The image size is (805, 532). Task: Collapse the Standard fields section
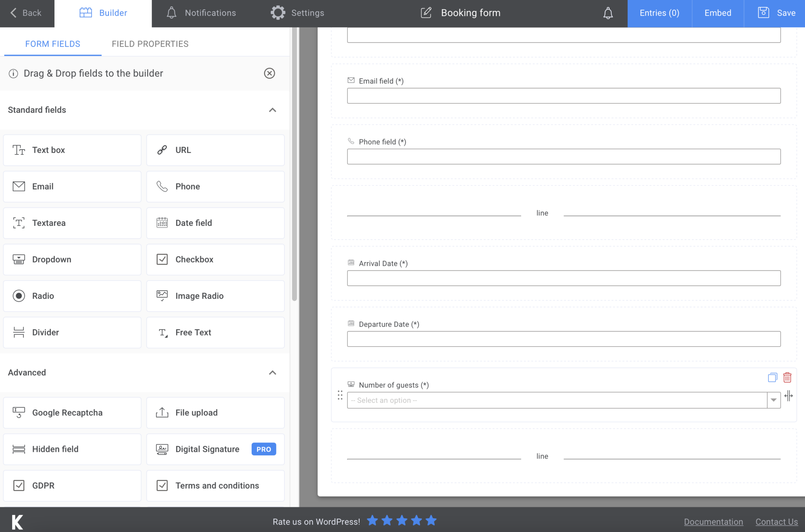point(273,110)
